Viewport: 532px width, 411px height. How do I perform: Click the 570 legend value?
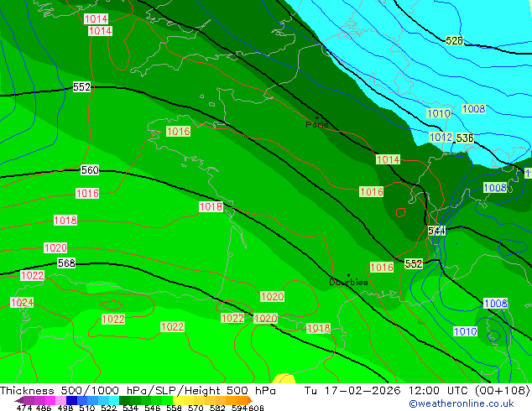coord(196,408)
